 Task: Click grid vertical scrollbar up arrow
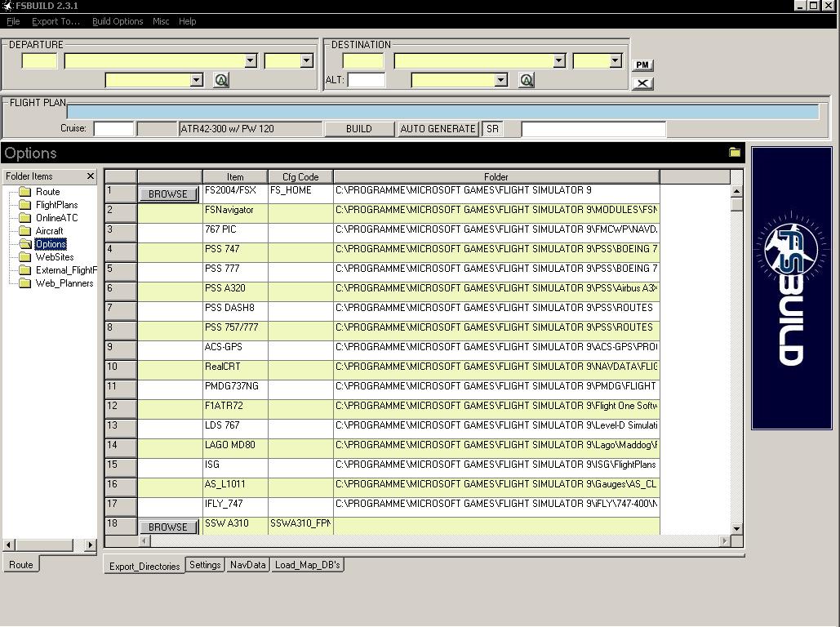click(736, 191)
